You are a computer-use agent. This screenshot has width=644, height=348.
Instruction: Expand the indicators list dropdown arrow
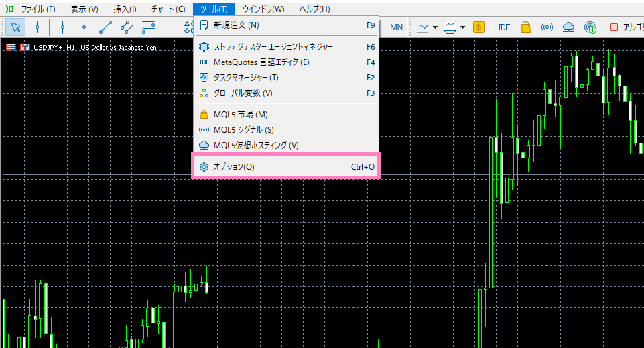[463, 27]
